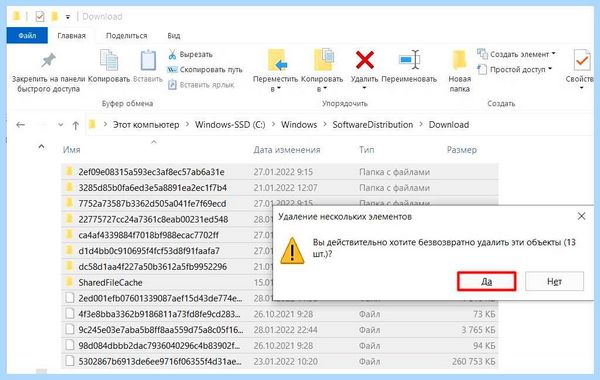Sort by the Дата изменения column header
Viewport: 600px width, 380px height.
point(287,150)
